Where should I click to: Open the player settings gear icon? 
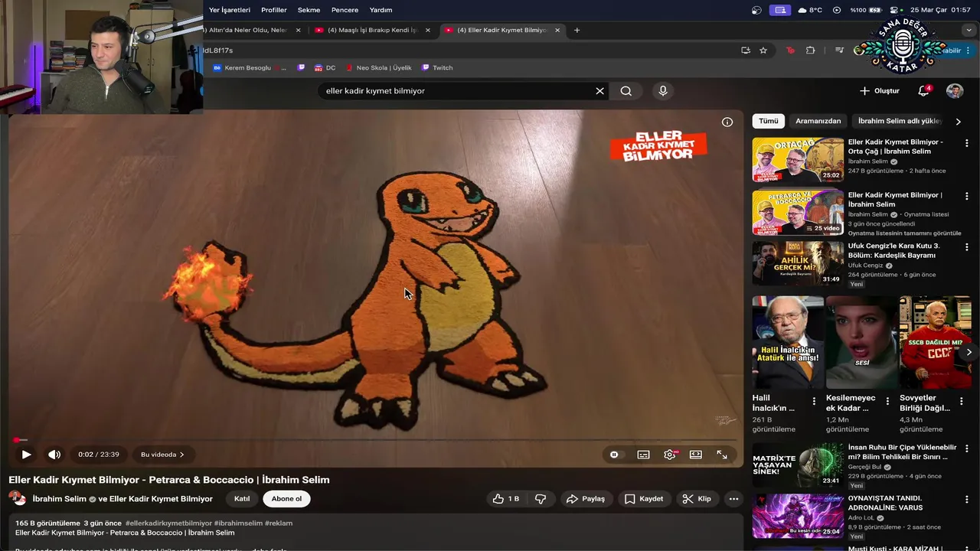pyautogui.click(x=670, y=455)
